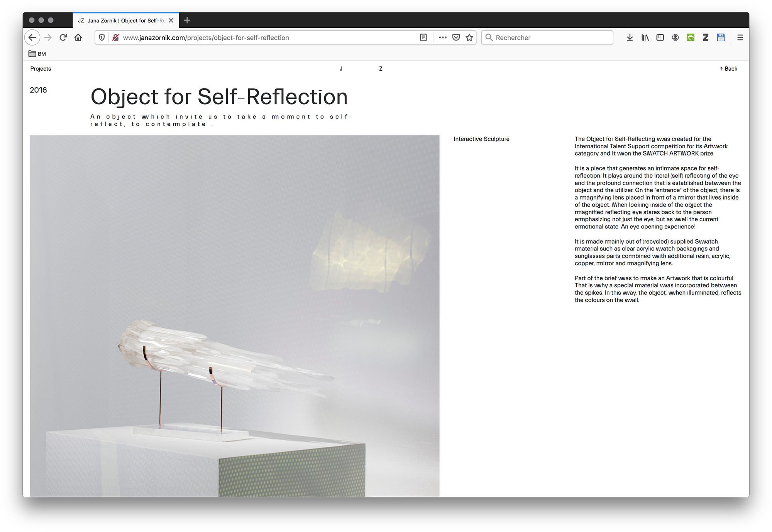
Task: Open a new browser tab
Action: pyautogui.click(x=187, y=20)
